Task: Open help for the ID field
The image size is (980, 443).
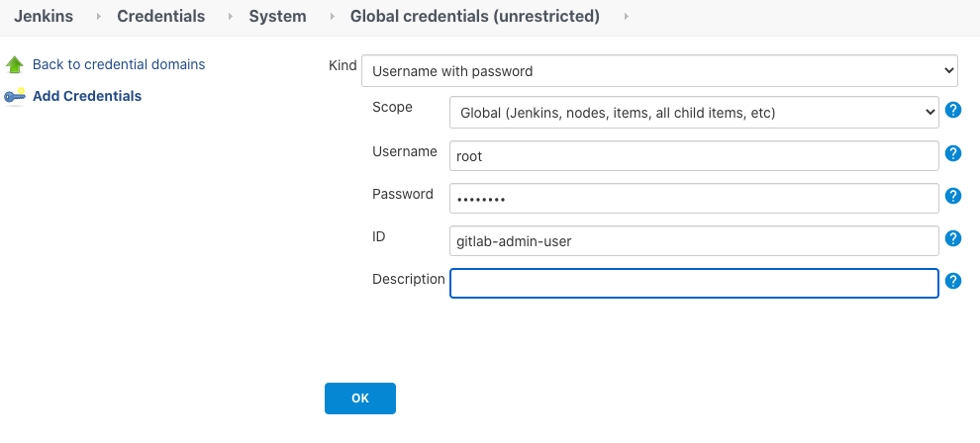Action: pos(953,238)
